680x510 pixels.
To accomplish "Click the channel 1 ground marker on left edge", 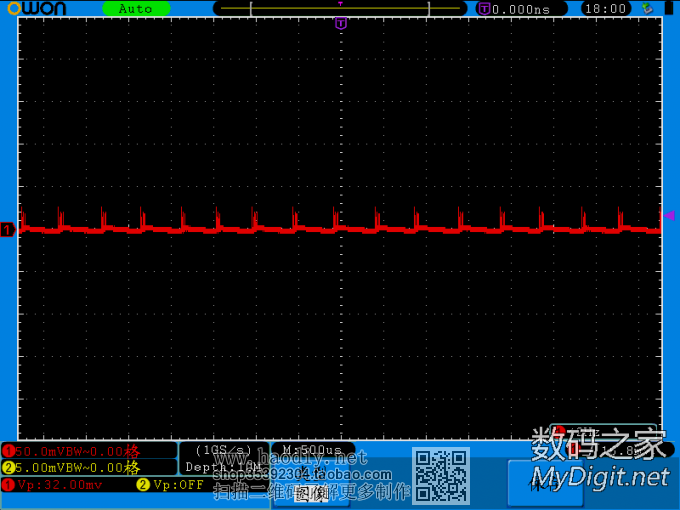I will 7,231.
